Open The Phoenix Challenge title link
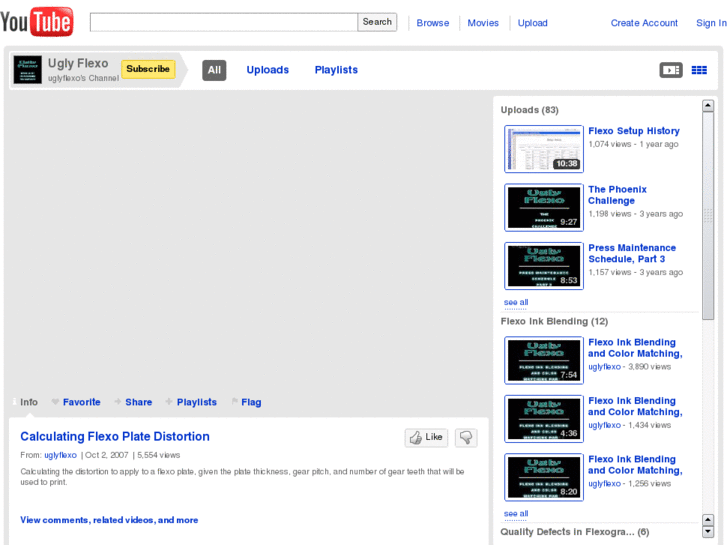 [x=617, y=195]
